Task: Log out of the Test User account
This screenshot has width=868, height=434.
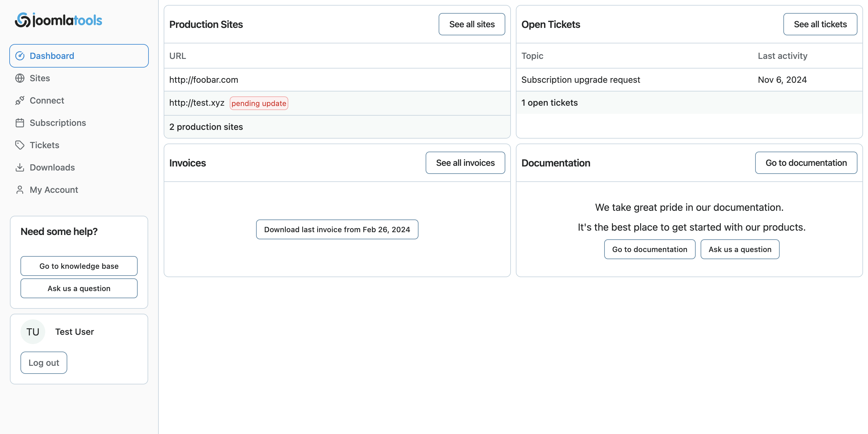Action: 44,363
